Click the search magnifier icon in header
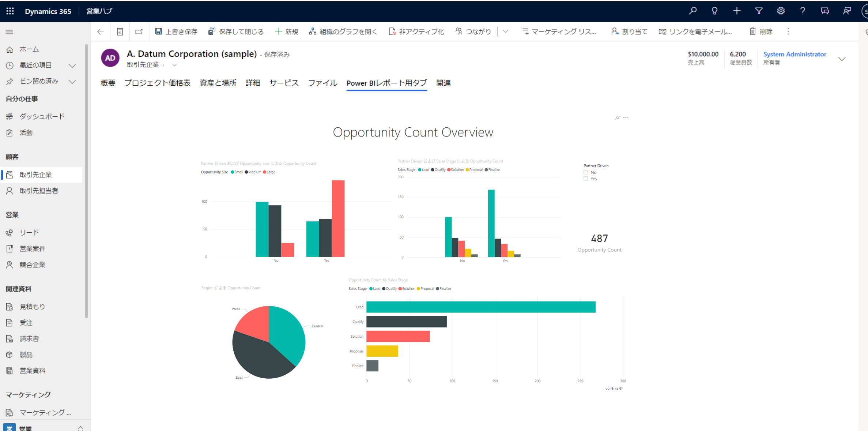 (x=692, y=11)
